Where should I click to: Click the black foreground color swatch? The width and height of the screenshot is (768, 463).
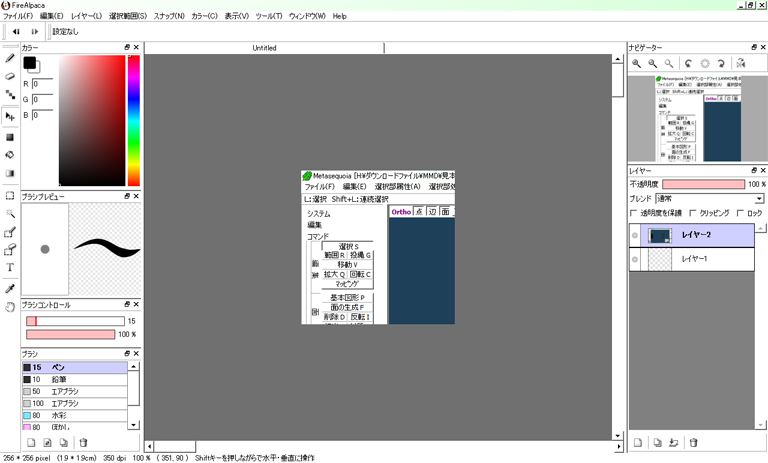tap(29, 62)
